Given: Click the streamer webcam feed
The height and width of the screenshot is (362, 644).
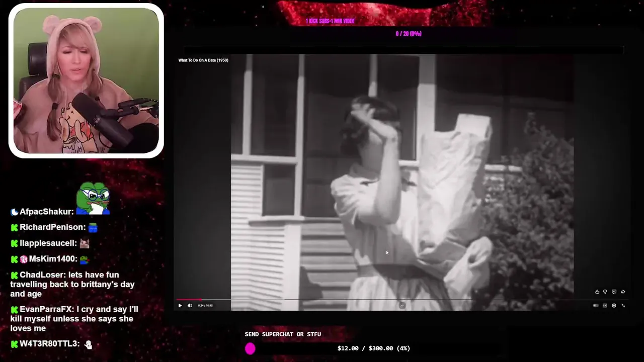Looking at the screenshot, I should point(86,80).
